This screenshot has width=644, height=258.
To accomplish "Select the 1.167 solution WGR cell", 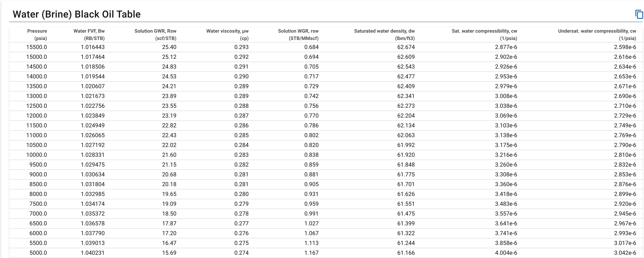I will pos(311,253).
